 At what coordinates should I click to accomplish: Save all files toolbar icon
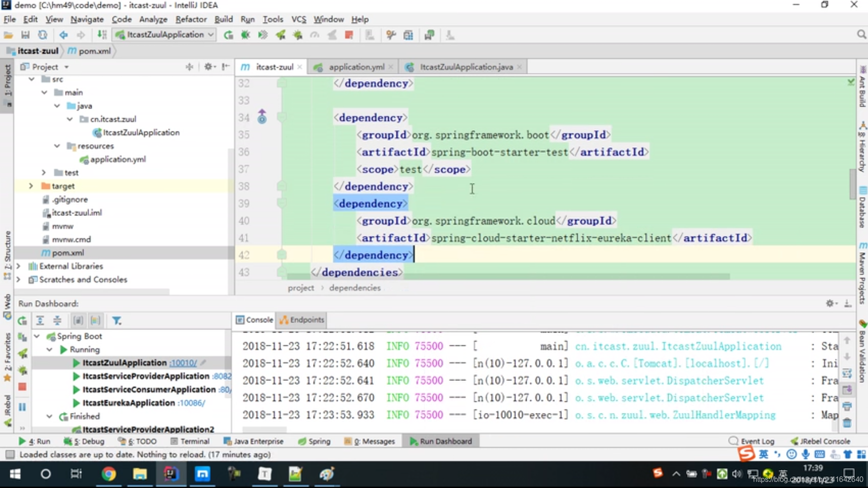coord(25,35)
